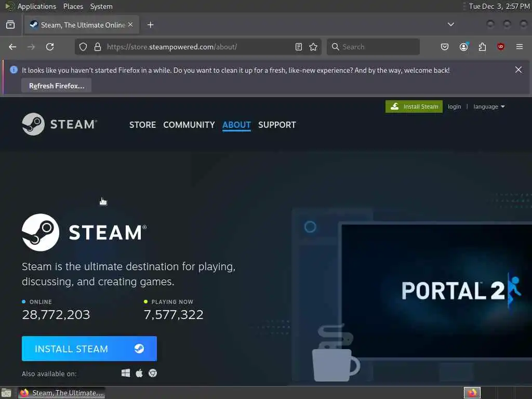This screenshot has width=532, height=399.
Task: Focus the browser Search box
Action: coord(373,47)
